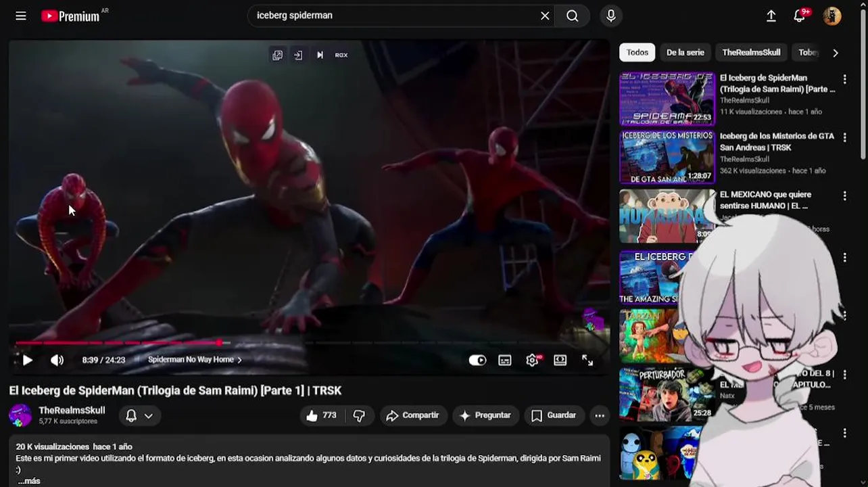The height and width of the screenshot is (487, 868).
Task: Open the 'Spiderman No Way Home' chapter
Action: (x=195, y=360)
